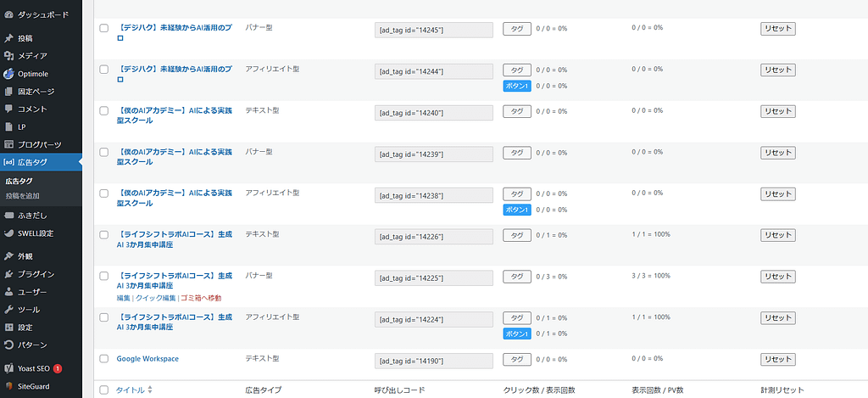This screenshot has width=868, height=398.
Task: Click the Plugins plug icon in sidebar
Action: point(8,274)
